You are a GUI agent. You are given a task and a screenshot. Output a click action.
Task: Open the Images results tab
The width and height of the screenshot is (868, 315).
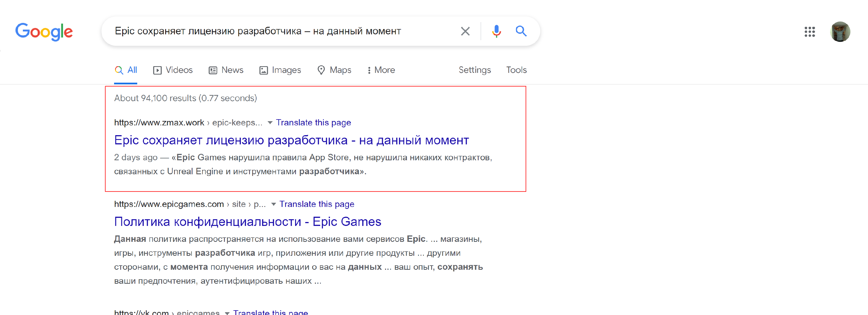pos(280,70)
